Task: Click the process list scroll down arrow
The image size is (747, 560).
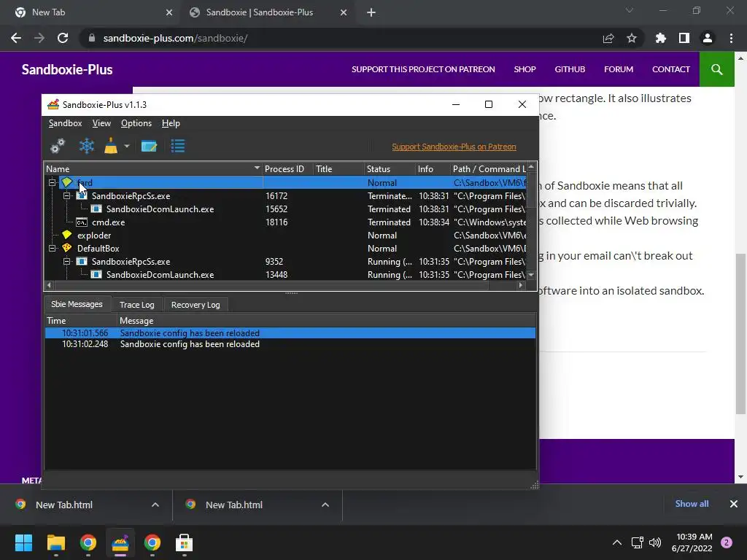Action: [531, 275]
